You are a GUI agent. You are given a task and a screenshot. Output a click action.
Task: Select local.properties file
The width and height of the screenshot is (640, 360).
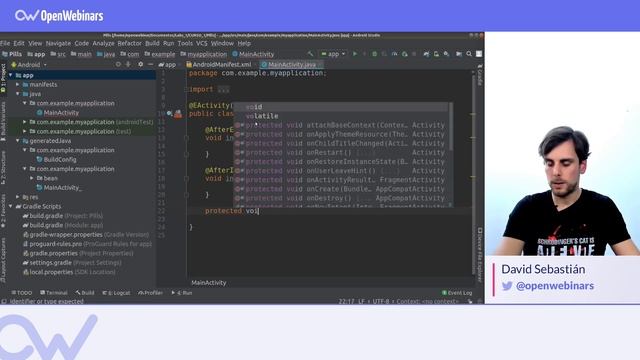[x=52, y=272]
